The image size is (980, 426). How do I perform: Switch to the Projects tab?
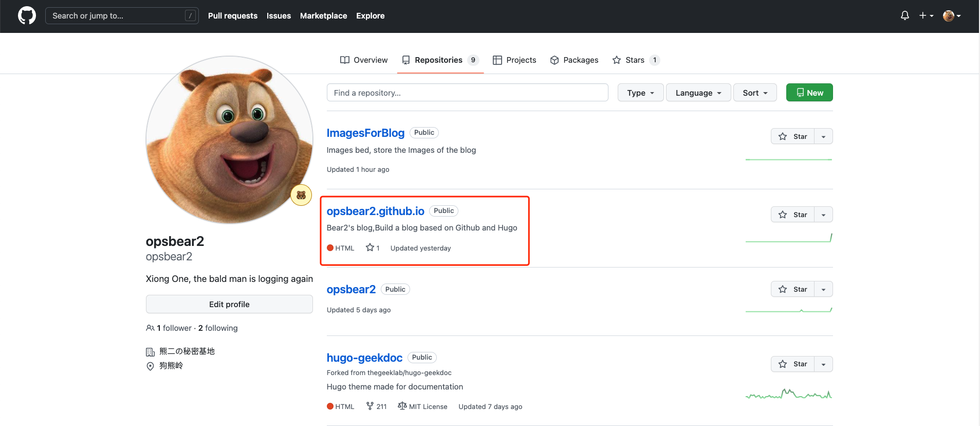[x=514, y=60]
